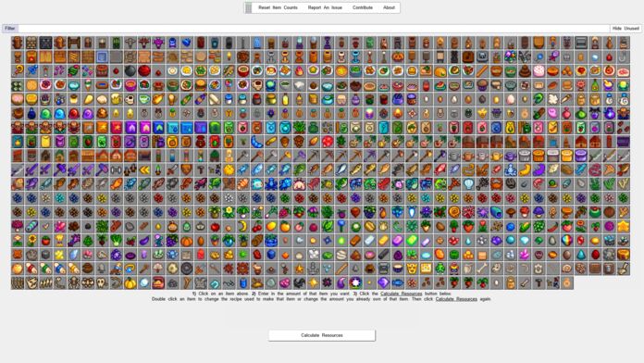Viewport: 644px width, 363px height.
Task: Select the blue horseshoe Magnet item
Action: coord(215,282)
